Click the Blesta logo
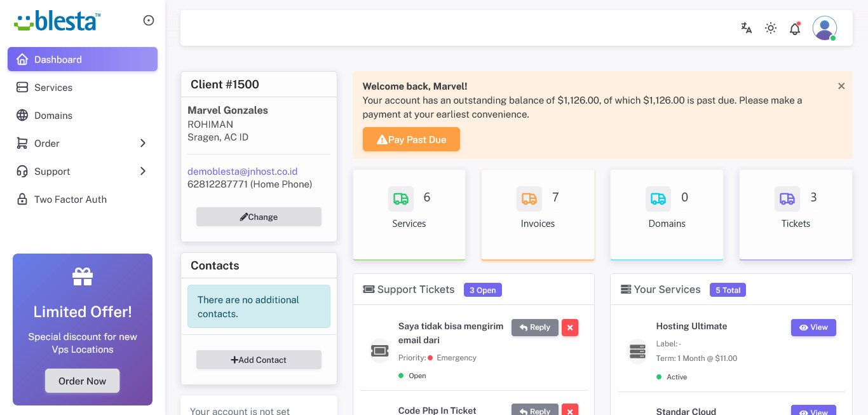868x415 pixels. click(x=57, y=21)
